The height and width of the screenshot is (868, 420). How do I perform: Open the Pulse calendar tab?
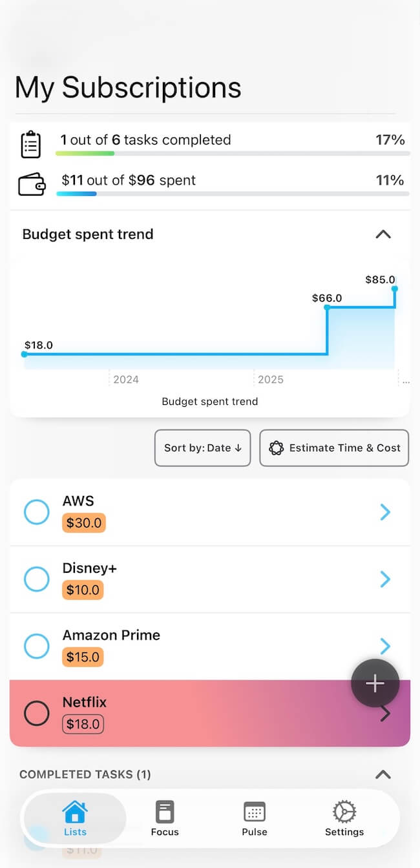coord(255,818)
